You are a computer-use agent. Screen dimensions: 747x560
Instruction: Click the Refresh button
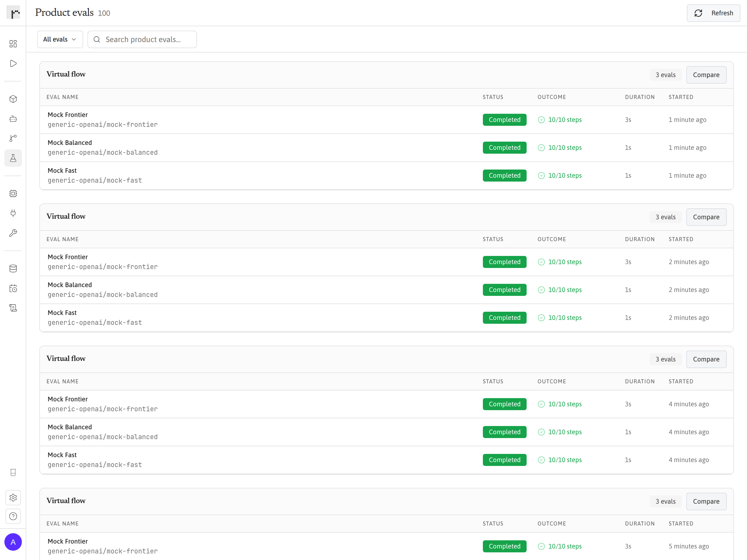coord(713,13)
